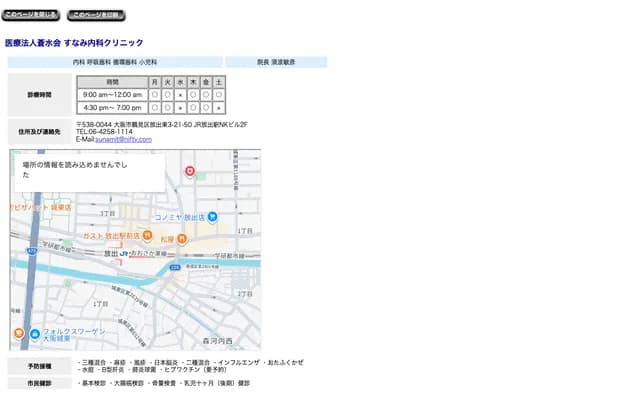This screenshot has height=400, width=640.
Task: Click the orange icon left of Volkswagen marker
Action: (x=19, y=333)
